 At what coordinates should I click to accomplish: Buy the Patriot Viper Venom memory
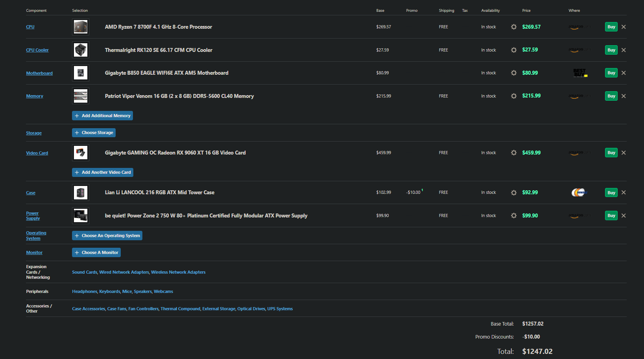(x=611, y=96)
